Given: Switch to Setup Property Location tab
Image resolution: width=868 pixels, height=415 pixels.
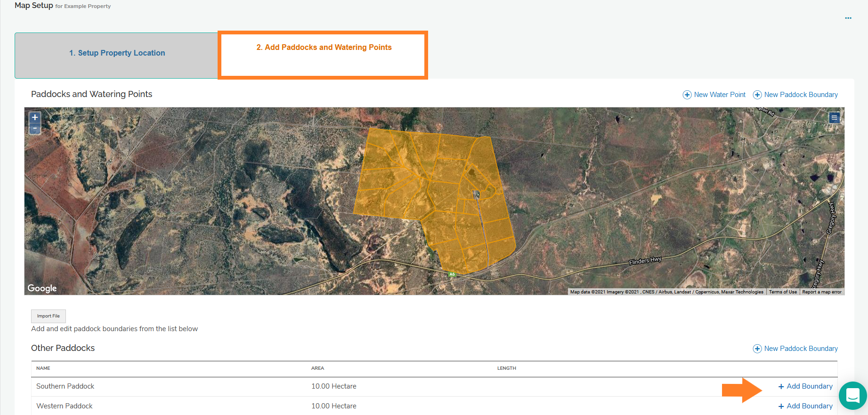Looking at the screenshot, I should pyautogui.click(x=117, y=53).
